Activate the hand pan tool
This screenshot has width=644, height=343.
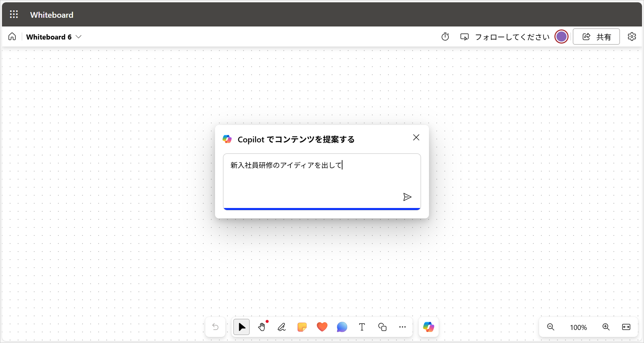pos(262,327)
